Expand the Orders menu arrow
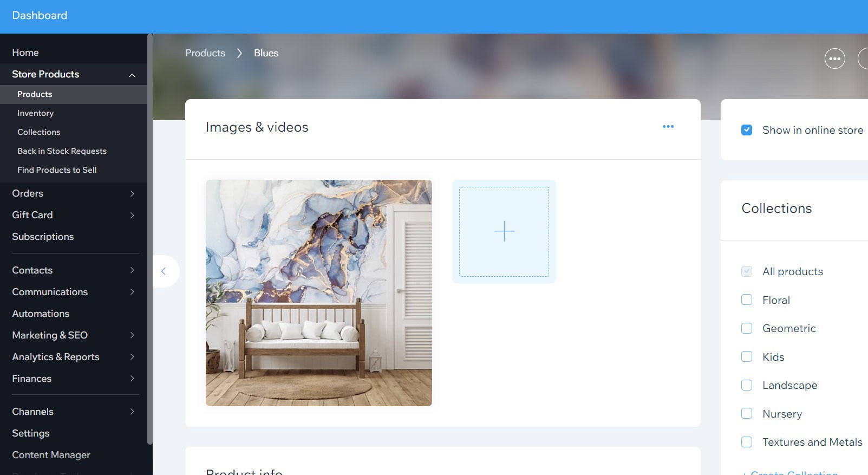The height and width of the screenshot is (475, 868). coord(132,193)
